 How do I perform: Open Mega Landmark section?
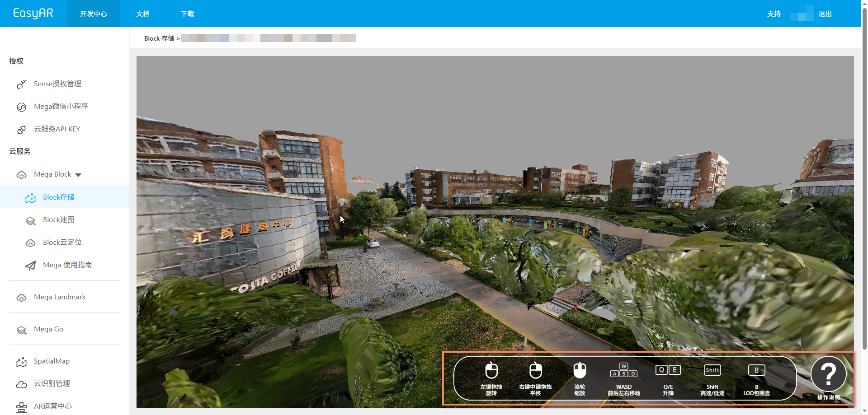60,297
